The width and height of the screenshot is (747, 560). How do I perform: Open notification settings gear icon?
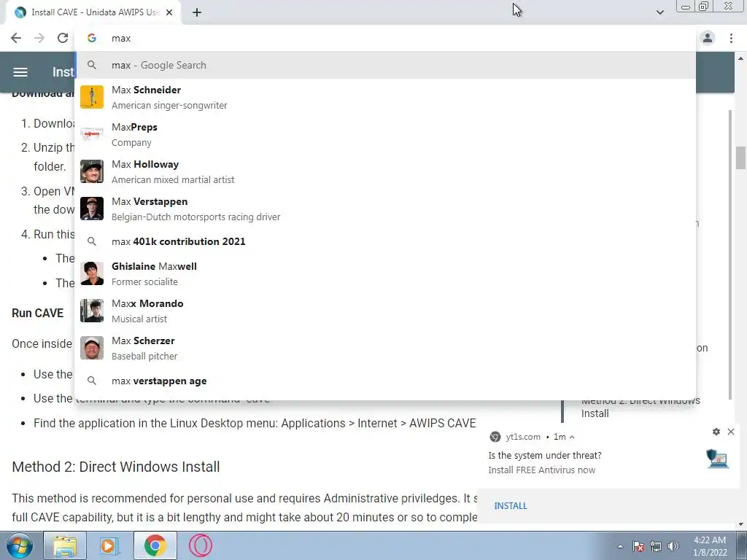click(716, 432)
